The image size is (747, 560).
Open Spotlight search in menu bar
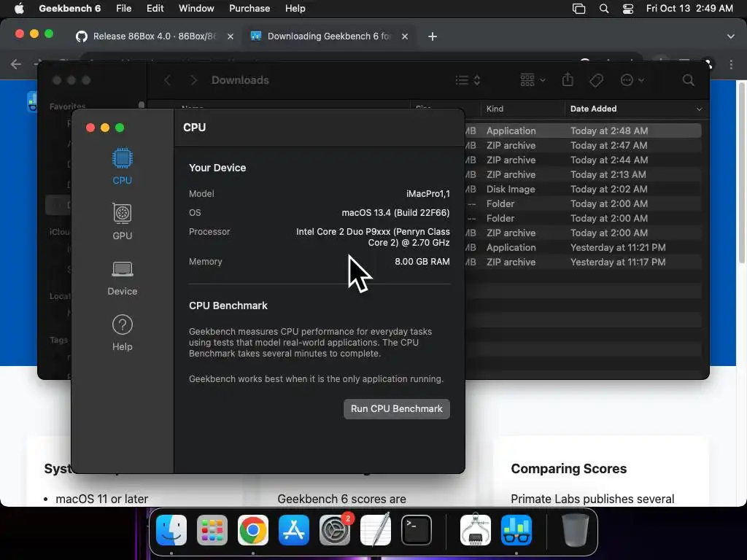603,9
